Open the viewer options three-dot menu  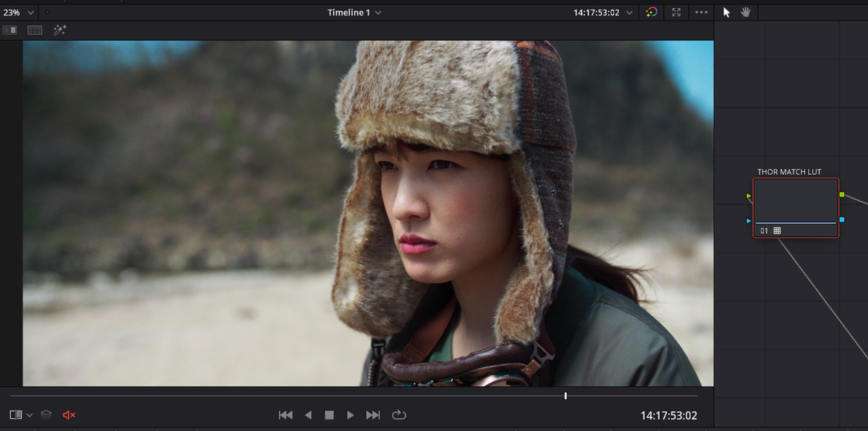point(701,12)
